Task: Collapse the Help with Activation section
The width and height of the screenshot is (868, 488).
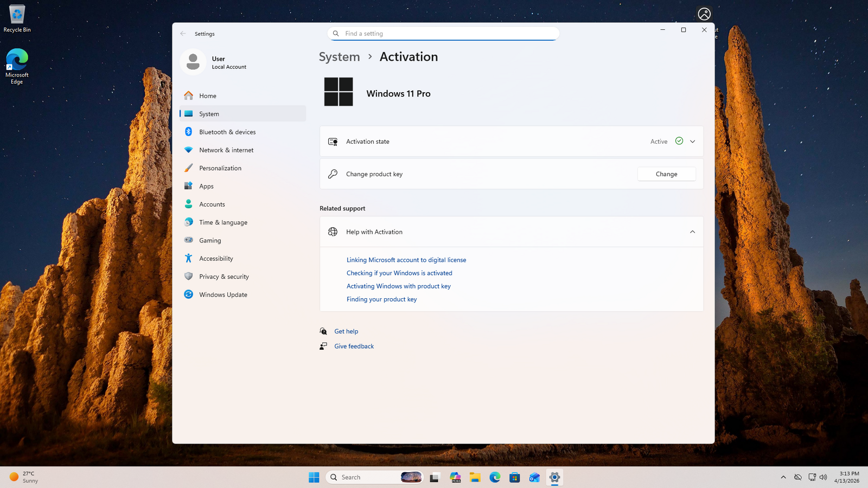Action: [692, 232]
